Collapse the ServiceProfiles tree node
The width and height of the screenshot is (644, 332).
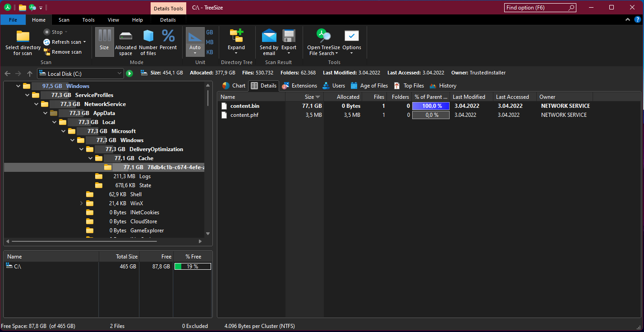27,95
